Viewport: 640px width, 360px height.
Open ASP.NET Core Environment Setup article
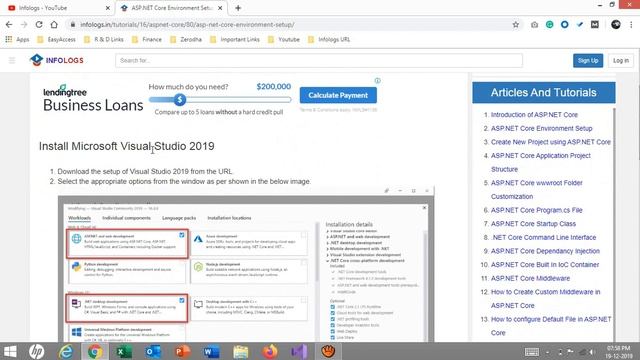pos(541,128)
